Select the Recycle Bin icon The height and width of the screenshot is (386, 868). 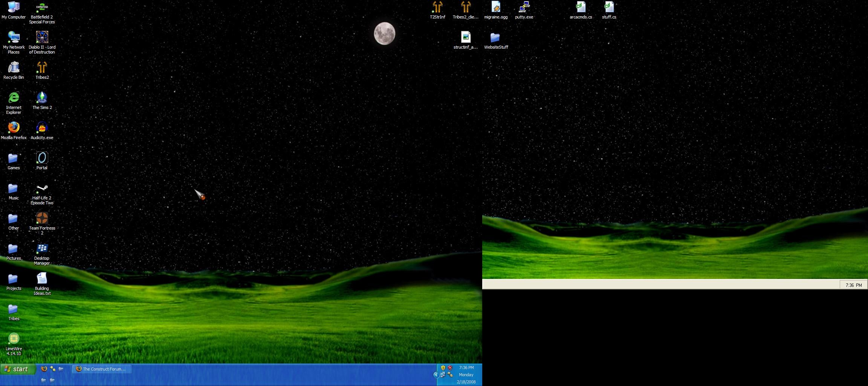click(14, 70)
